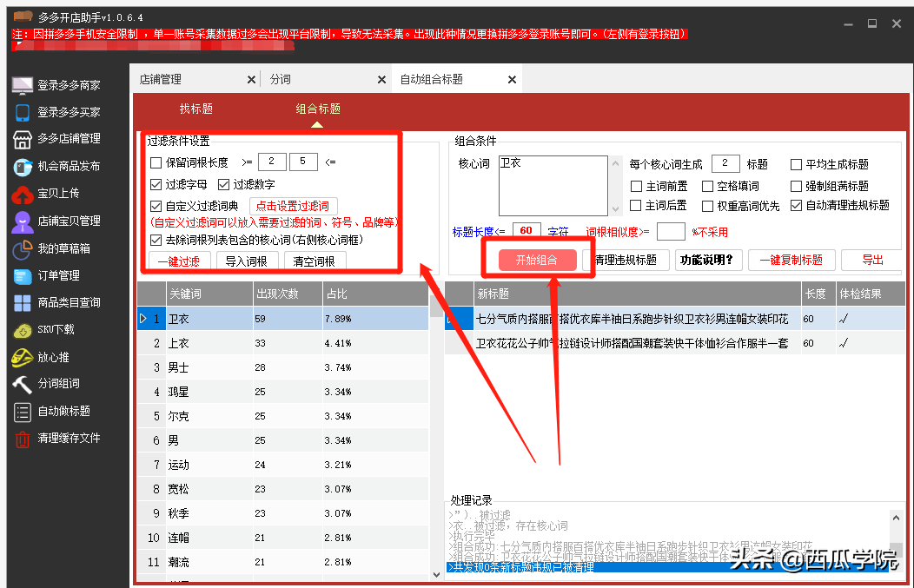The image size is (914, 588).
Task: Click the 占比 column header
Action: [x=375, y=294]
